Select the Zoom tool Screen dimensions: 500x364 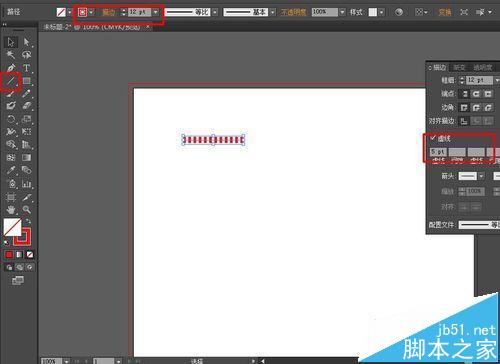(26, 210)
